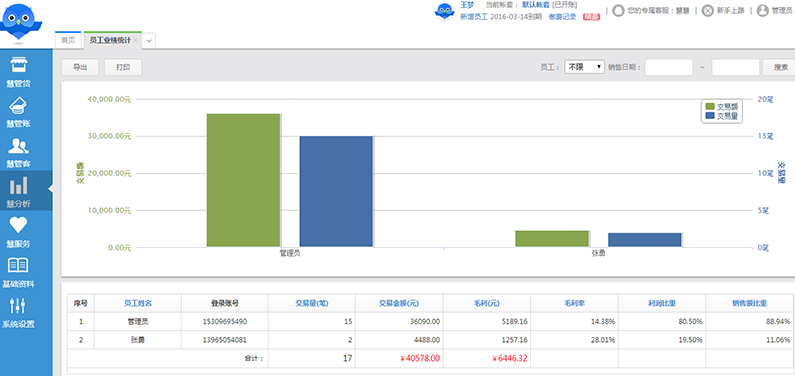795x376 pixels.
Task: Open the 缴费记录 link
Action: pyautogui.click(x=562, y=17)
